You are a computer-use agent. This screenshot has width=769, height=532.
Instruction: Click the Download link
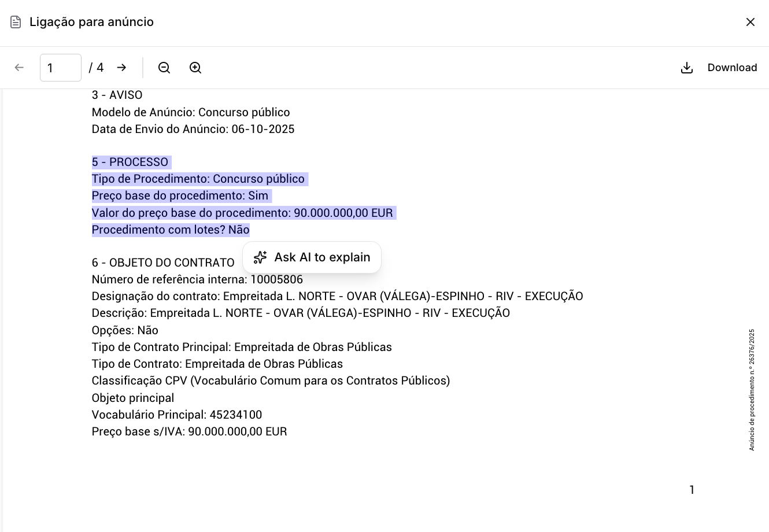point(732,68)
